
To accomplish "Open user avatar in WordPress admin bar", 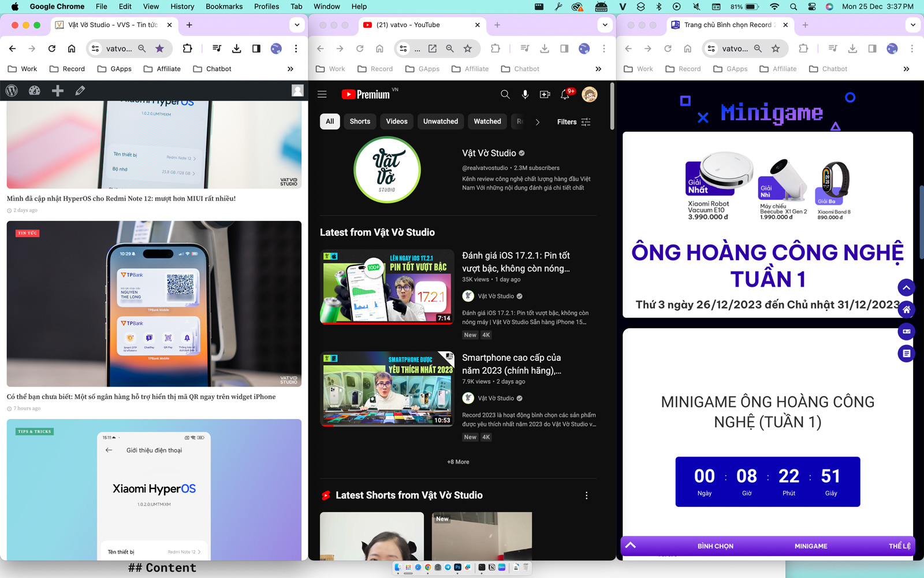I will [297, 91].
